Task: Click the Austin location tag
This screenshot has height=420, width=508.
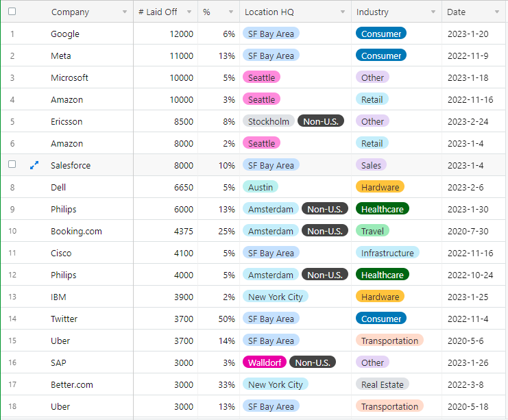Action: point(261,187)
